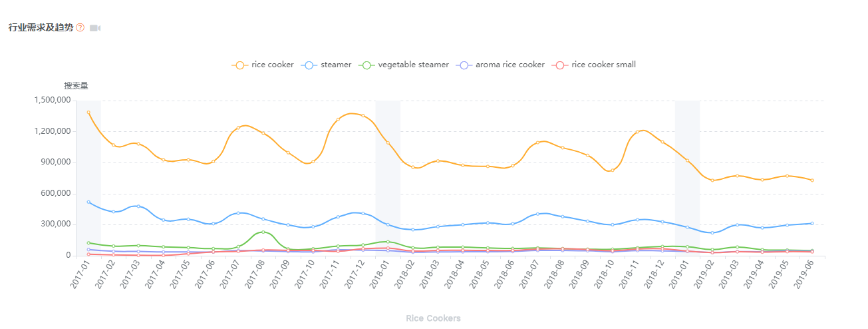The height and width of the screenshot is (329, 868).
Task: Click the Rice Cookers chart caption
Action: tap(433, 318)
